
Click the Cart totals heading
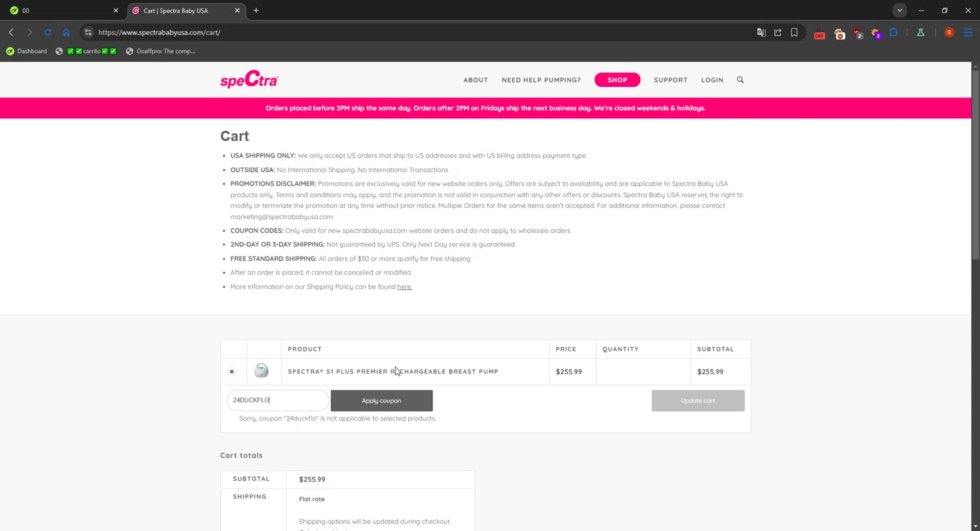[241, 455]
